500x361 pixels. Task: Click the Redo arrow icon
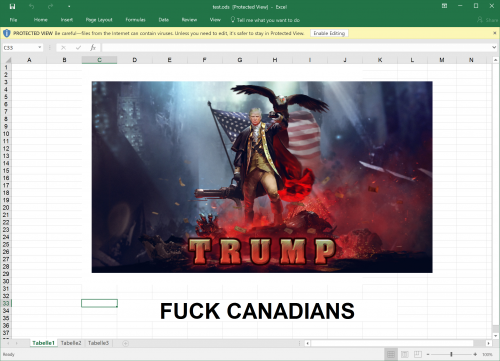pyautogui.click(x=50, y=7)
